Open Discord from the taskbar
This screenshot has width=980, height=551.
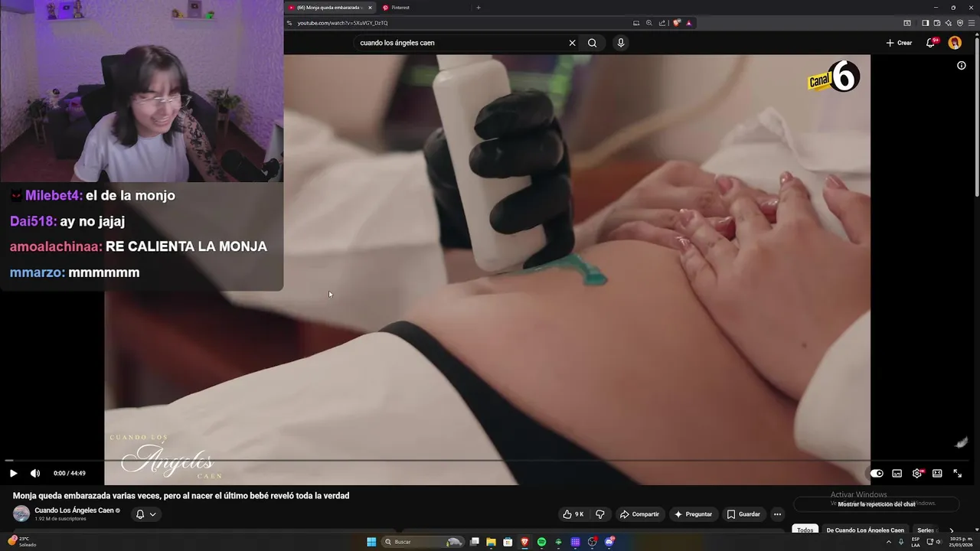609,542
